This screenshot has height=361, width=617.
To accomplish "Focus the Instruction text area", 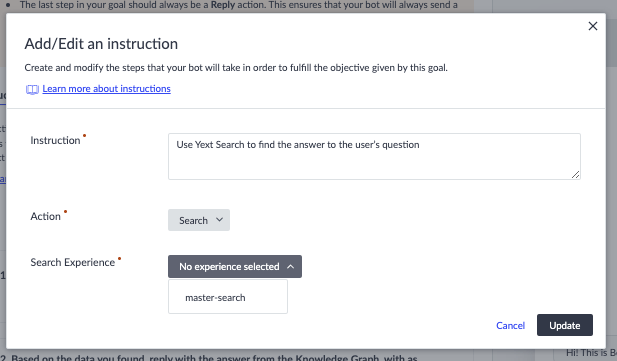I will coord(374,156).
